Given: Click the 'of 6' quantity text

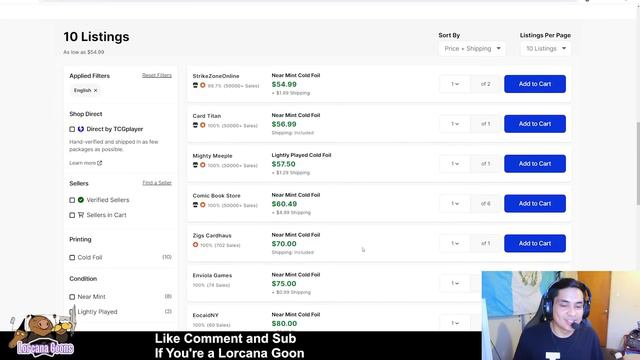Looking at the screenshot, I should [x=485, y=204].
